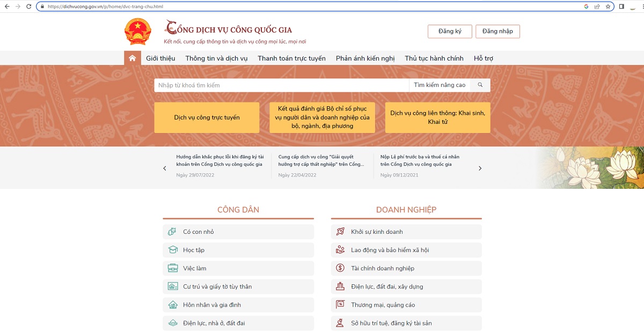644x332 pixels.
Task: Click the Khởi sự kinh doanh rocket icon
Action: coord(340,232)
